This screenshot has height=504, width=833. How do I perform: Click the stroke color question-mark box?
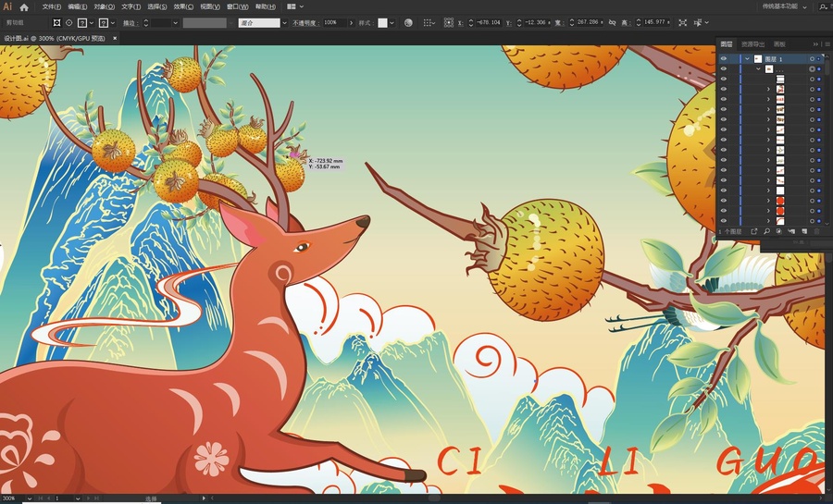coord(104,23)
